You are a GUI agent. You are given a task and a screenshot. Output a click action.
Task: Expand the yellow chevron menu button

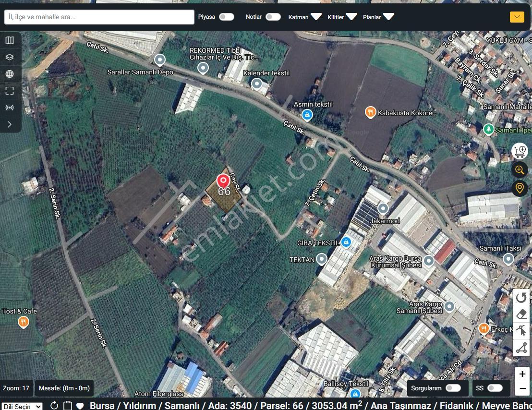pyautogui.click(x=517, y=17)
